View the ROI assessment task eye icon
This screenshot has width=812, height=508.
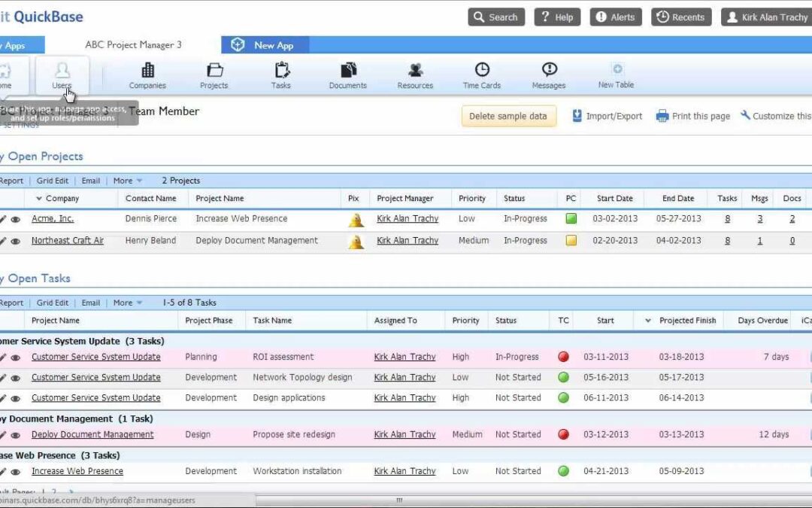(x=16, y=357)
